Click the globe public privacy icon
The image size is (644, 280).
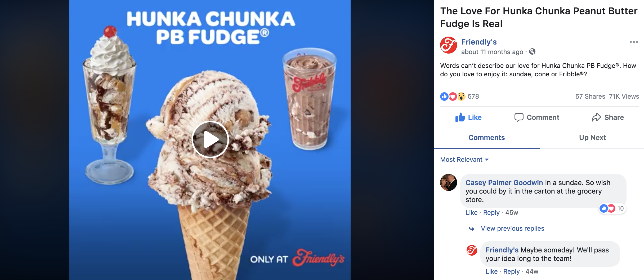pyautogui.click(x=532, y=52)
